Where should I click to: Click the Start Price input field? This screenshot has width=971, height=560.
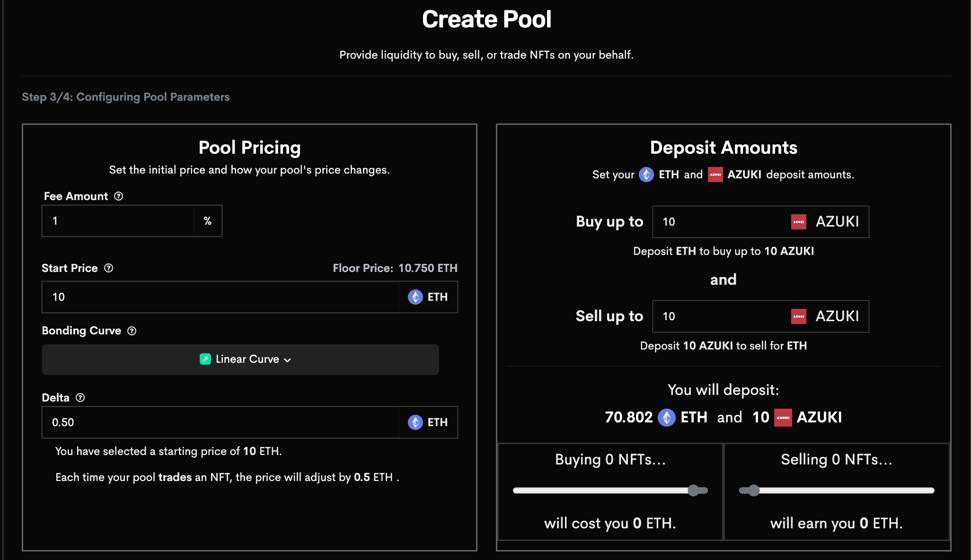(x=221, y=297)
